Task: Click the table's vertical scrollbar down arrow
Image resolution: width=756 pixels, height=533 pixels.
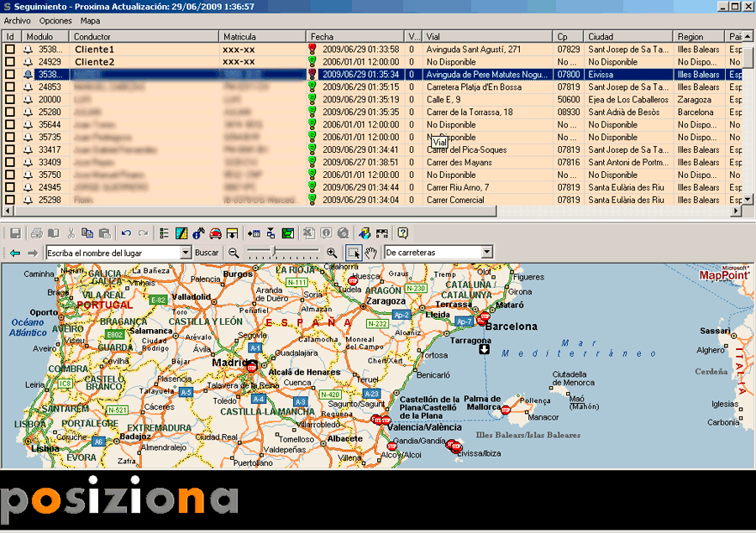Action: coord(748,199)
